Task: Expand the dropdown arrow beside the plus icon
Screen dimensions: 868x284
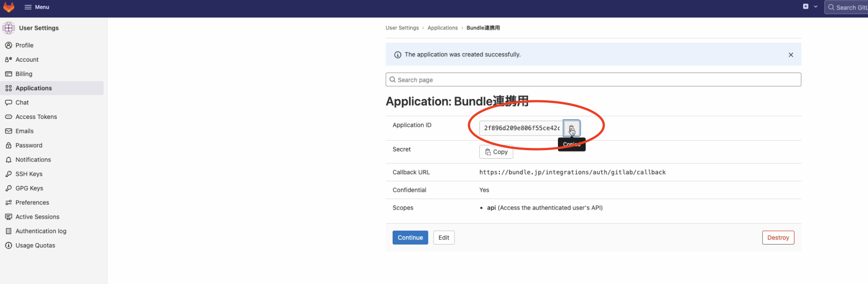Action: click(x=815, y=7)
